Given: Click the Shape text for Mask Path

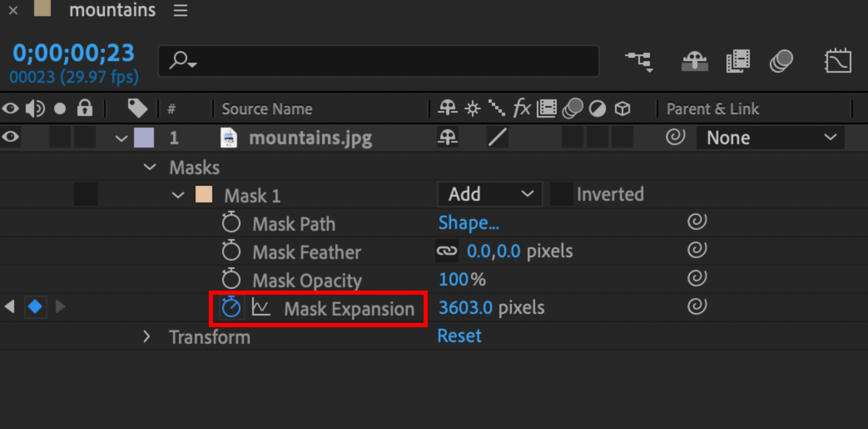Looking at the screenshot, I should [469, 223].
